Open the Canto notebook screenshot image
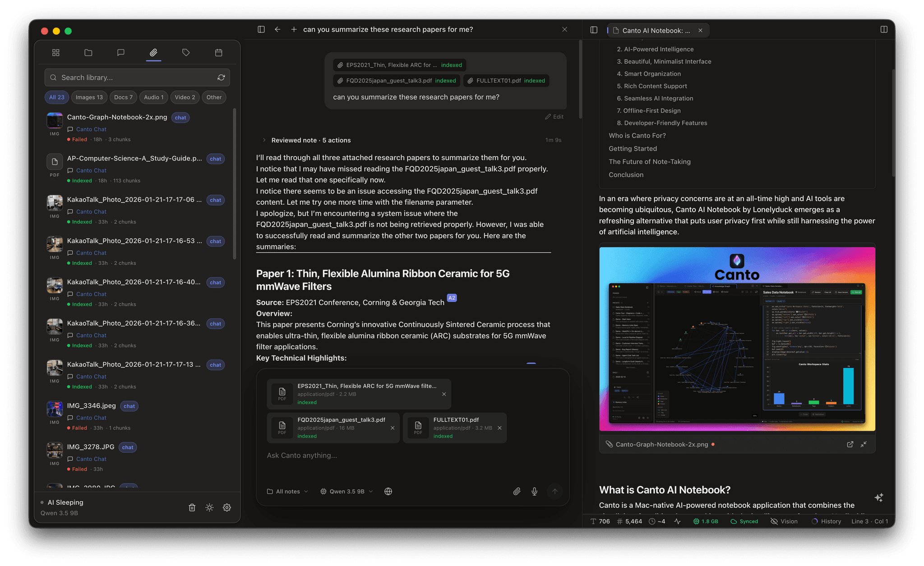The height and width of the screenshot is (566, 924). tap(737, 339)
